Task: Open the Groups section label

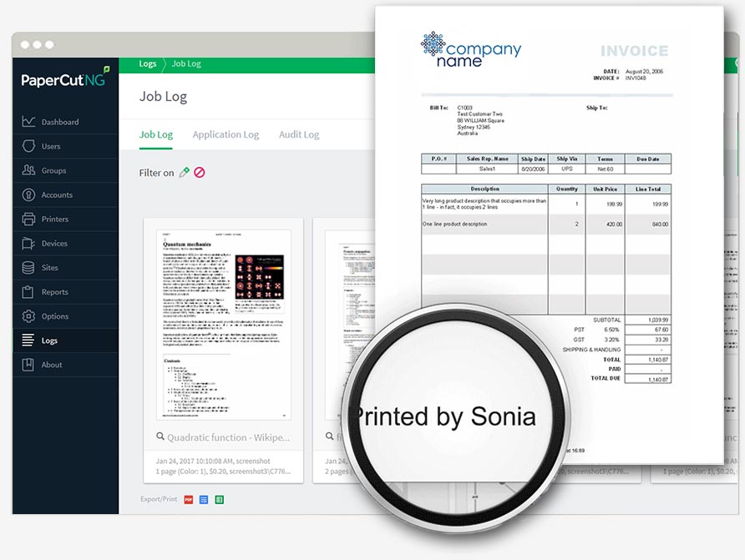Action: [x=53, y=170]
